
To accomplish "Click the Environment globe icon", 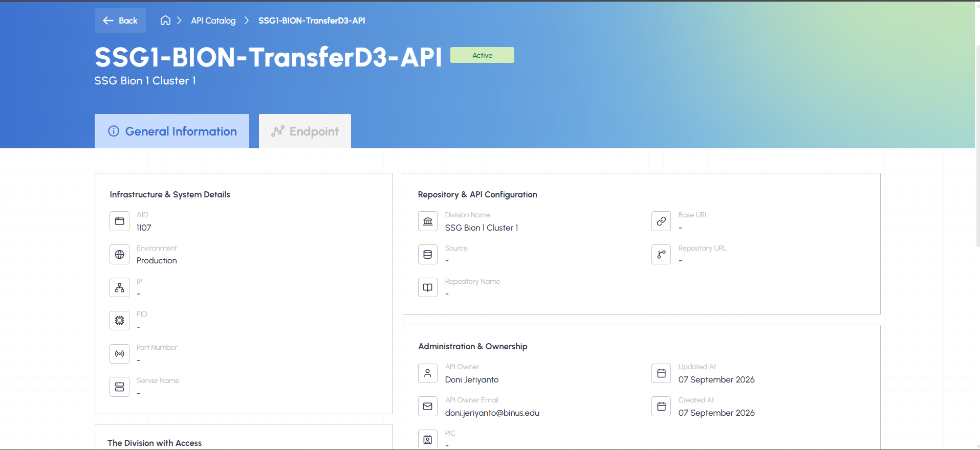I will click(119, 254).
